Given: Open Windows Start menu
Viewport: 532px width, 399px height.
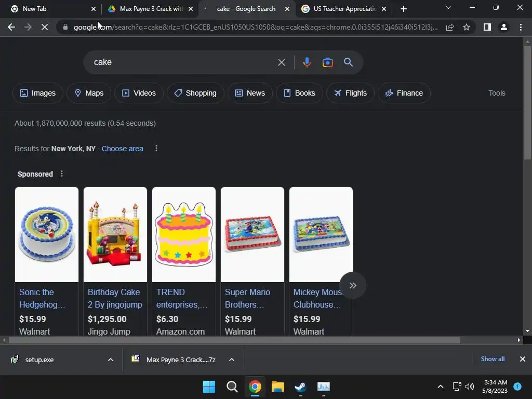Looking at the screenshot, I should [209, 387].
